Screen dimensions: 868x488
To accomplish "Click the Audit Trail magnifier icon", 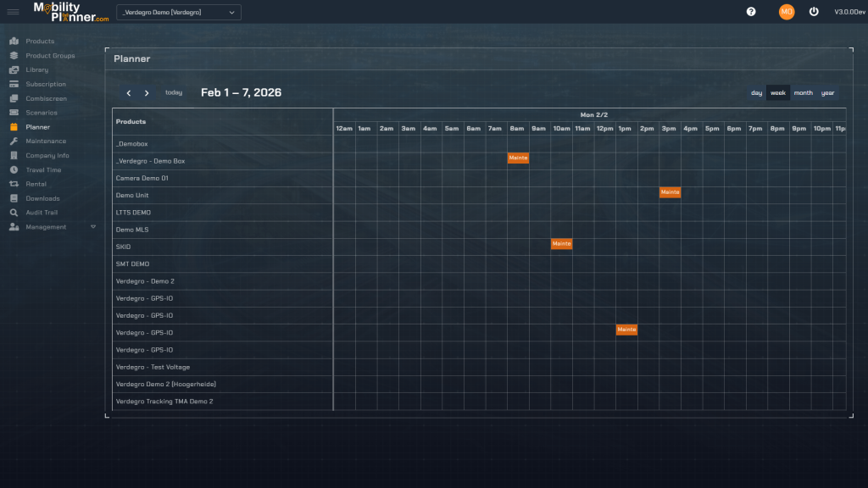I will pyautogui.click(x=14, y=213).
